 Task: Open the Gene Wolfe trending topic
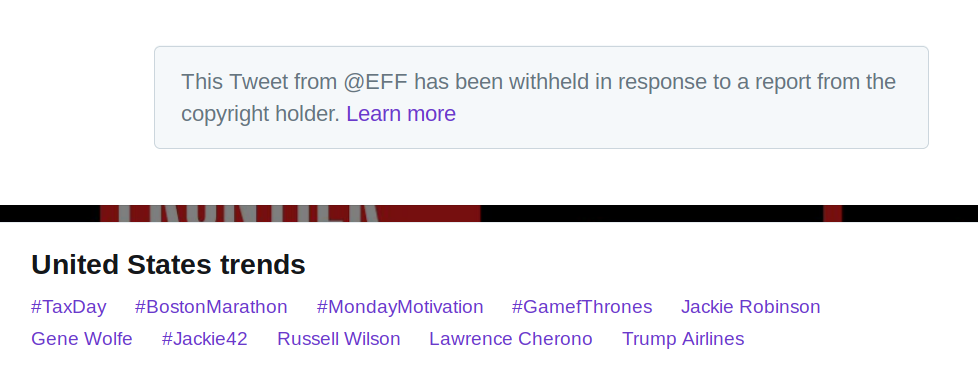coord(82,339)
